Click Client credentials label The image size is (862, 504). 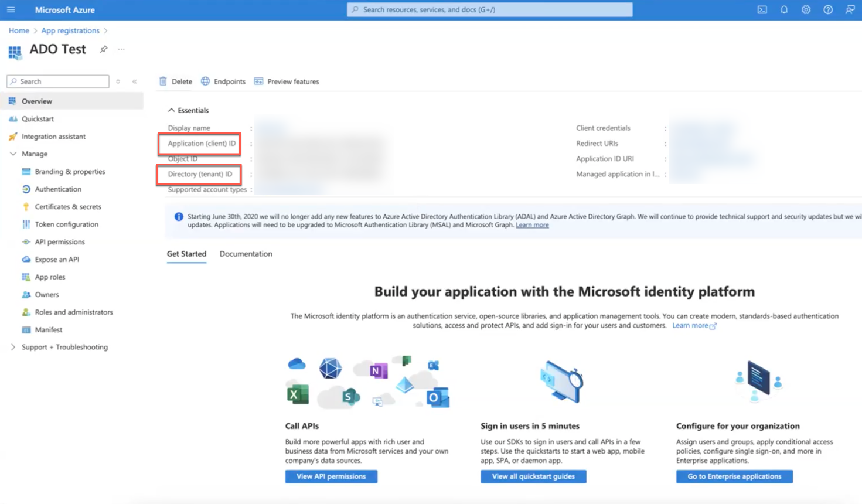pyautogui.click(x=603, y=128)
